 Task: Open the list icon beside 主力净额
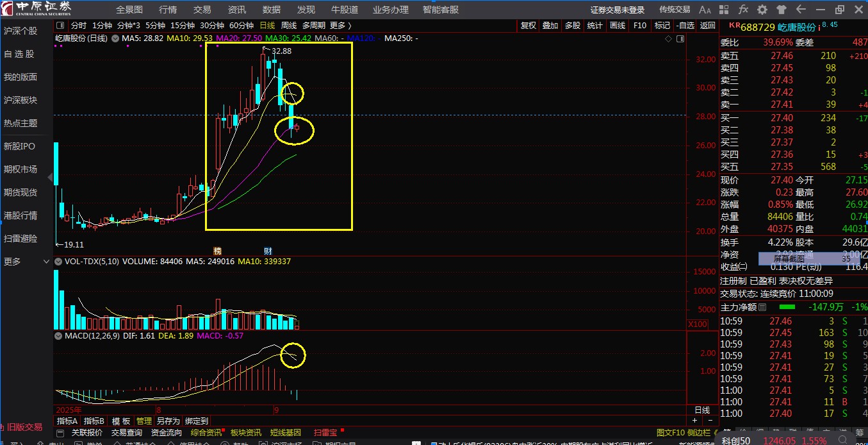click(762, 307)
